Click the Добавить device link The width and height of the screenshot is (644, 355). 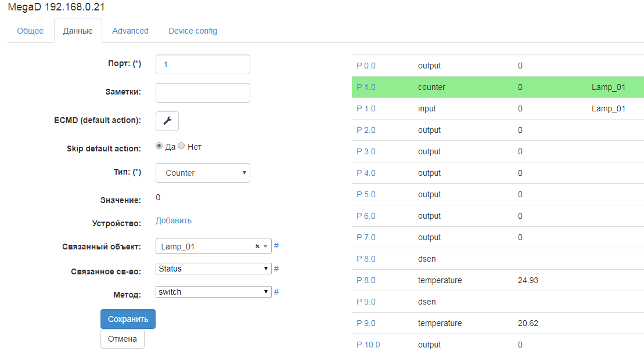coord(174,220)
